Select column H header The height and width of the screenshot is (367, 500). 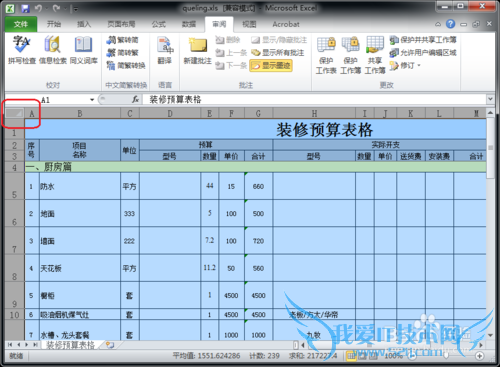(314, 113)
